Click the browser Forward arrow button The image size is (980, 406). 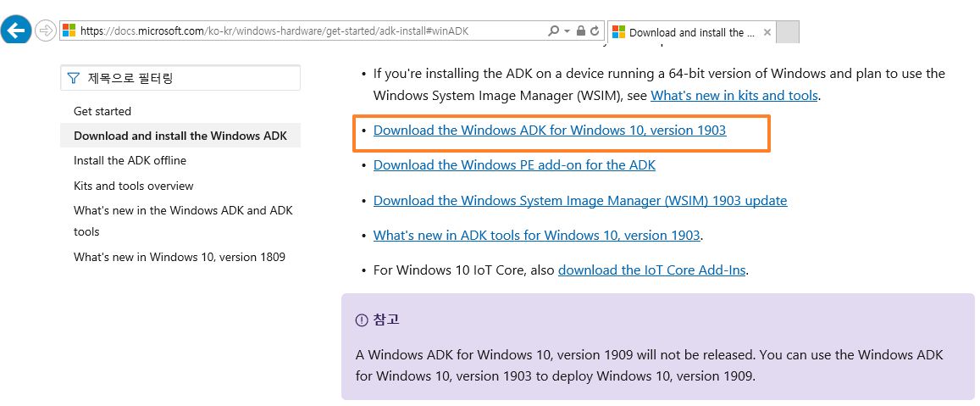click(46, 31)
